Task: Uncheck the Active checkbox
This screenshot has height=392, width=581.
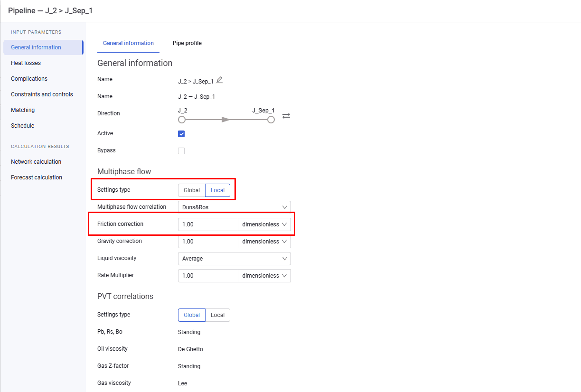Action: [x=181, y=134]
